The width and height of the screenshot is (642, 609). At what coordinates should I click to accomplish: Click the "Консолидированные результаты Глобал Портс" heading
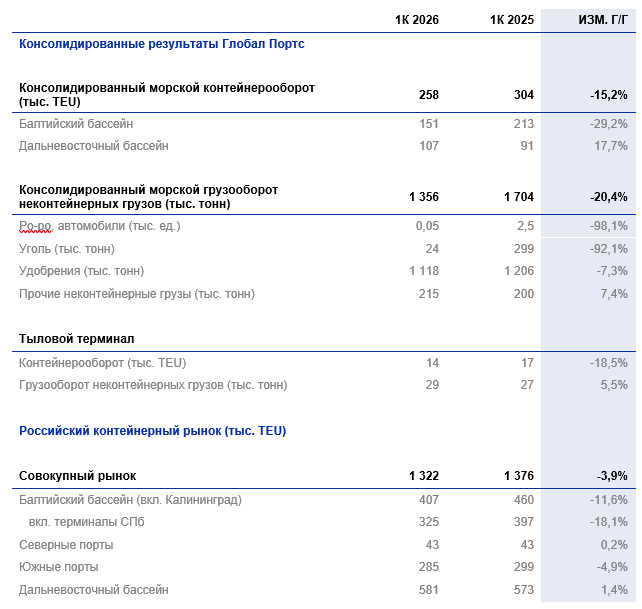pos(162,44)
